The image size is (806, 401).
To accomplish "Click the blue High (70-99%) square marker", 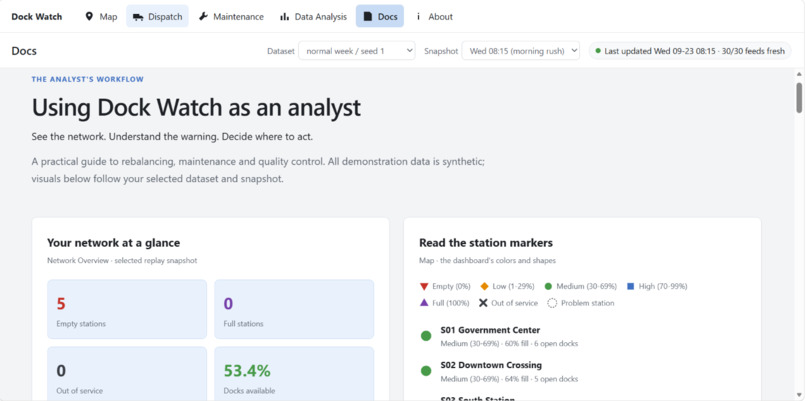I will 631,286.
